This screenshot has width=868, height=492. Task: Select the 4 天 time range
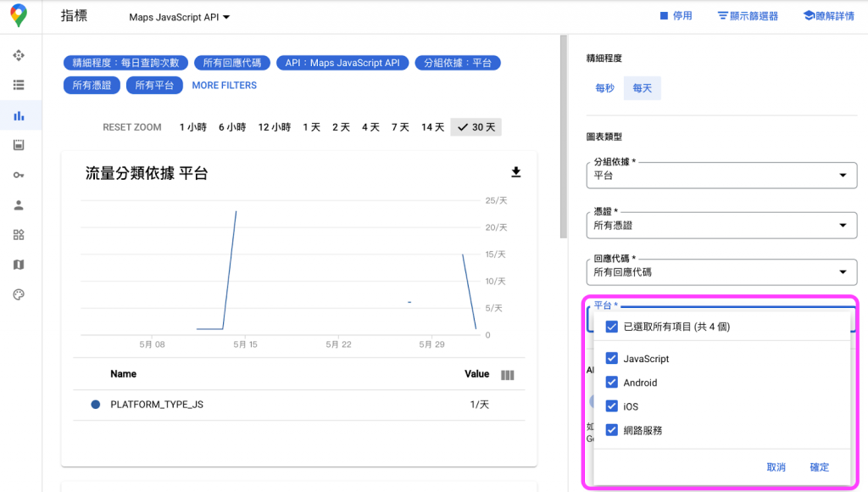point(370,127)
